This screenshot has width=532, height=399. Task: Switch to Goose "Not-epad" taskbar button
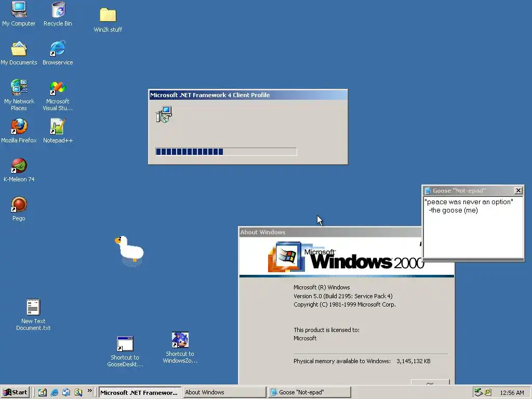tap(309, 393)
